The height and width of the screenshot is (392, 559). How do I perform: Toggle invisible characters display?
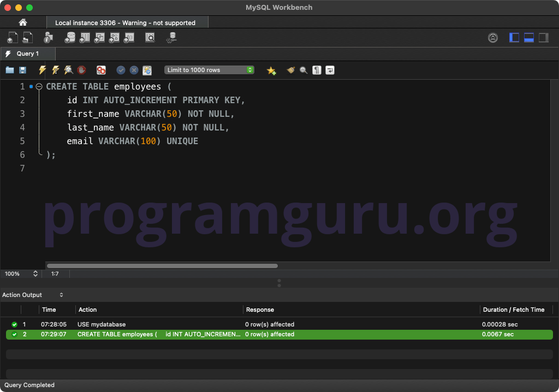(x=317, y=70)
